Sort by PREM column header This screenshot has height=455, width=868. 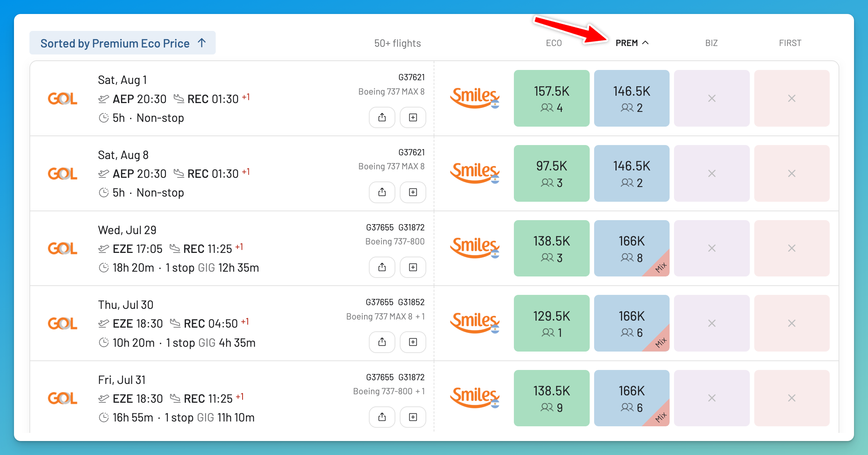pyautogui.click(x=632, y=43)
